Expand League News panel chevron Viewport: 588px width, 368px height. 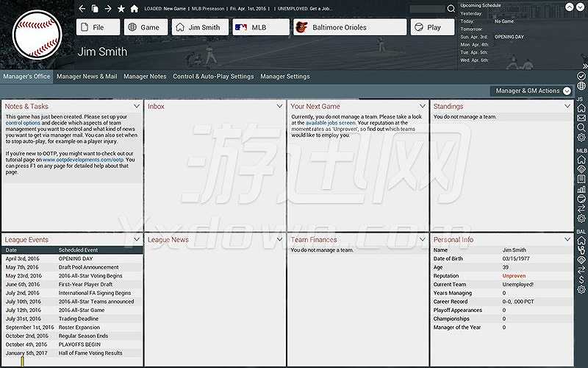[x=279, y=239]
